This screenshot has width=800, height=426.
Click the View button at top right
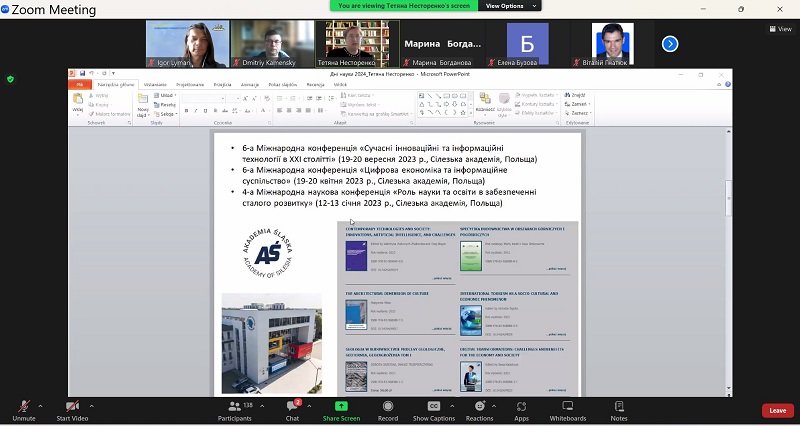[x=778, y=29]
